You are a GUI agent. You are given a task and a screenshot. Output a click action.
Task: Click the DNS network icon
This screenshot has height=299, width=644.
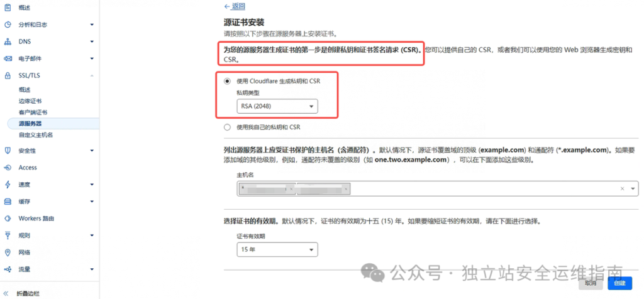point(8,42)
